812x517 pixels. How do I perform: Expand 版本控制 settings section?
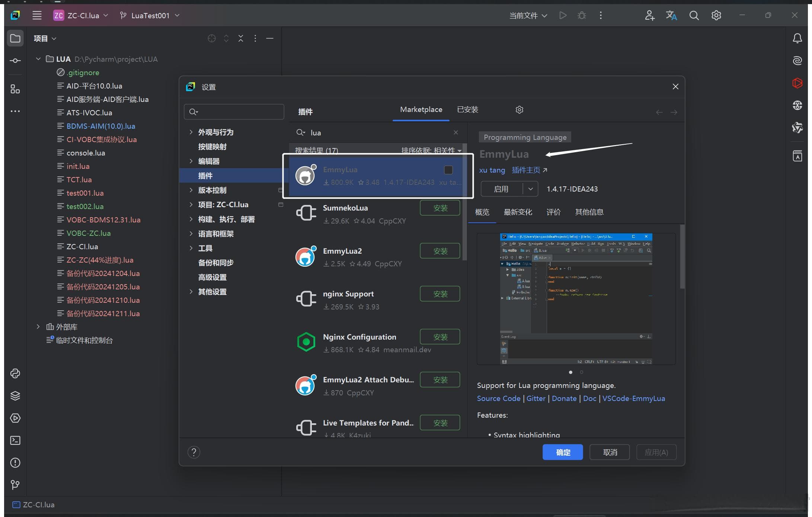point(191,190)
